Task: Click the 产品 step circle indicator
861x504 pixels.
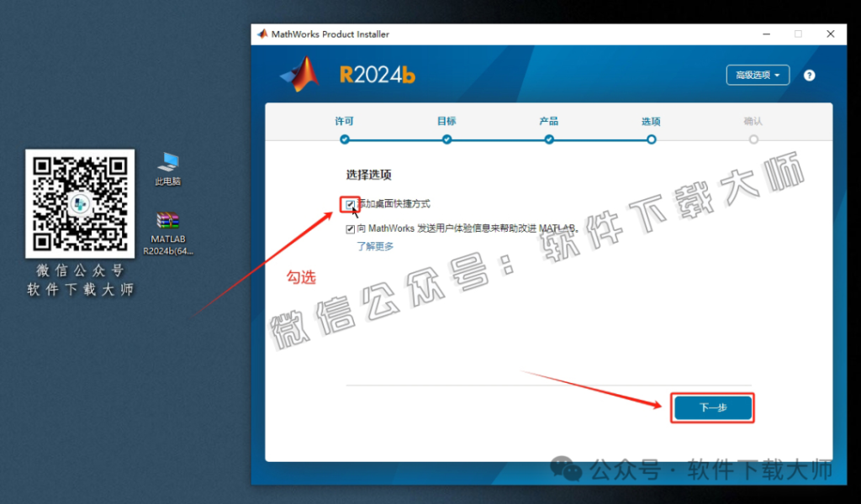Action: coord(549,139)
